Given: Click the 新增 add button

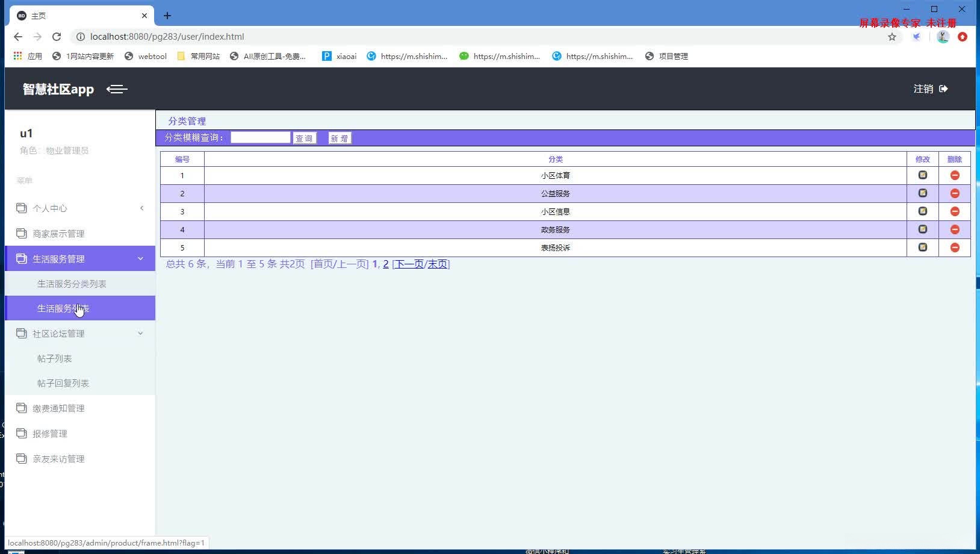Looking at the screenshot, I should tap(340, 138).
